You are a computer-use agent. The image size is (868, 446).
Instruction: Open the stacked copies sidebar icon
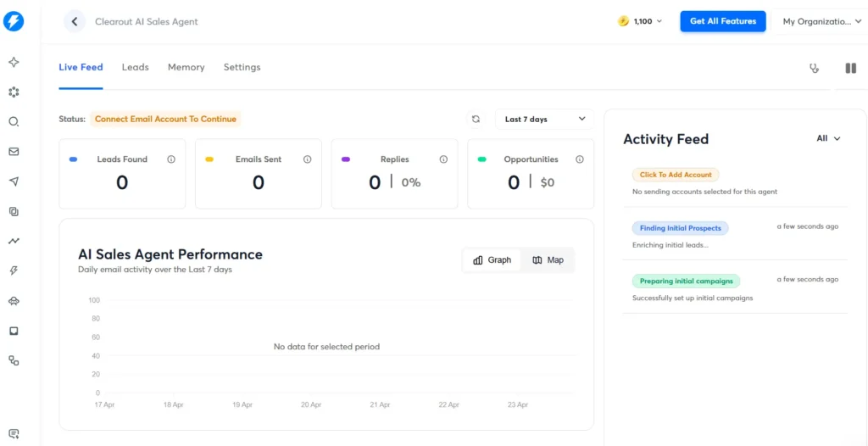(14, 211)
